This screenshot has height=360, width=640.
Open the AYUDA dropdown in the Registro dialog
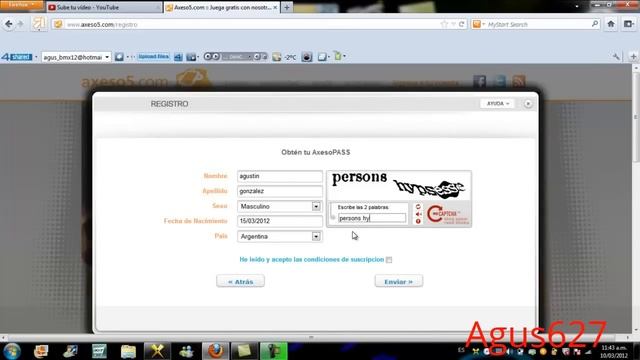[497, 104]
